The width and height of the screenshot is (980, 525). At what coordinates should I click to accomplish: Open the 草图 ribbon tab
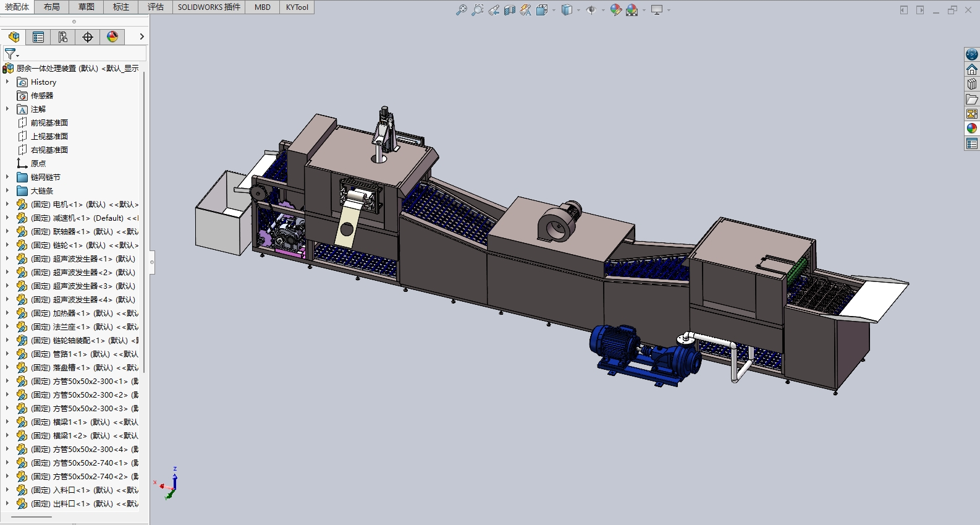[x=87, y=7]
